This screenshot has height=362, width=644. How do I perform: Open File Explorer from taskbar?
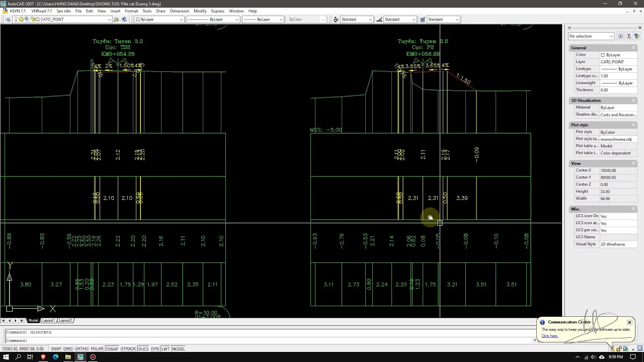[x=68, y=357]
